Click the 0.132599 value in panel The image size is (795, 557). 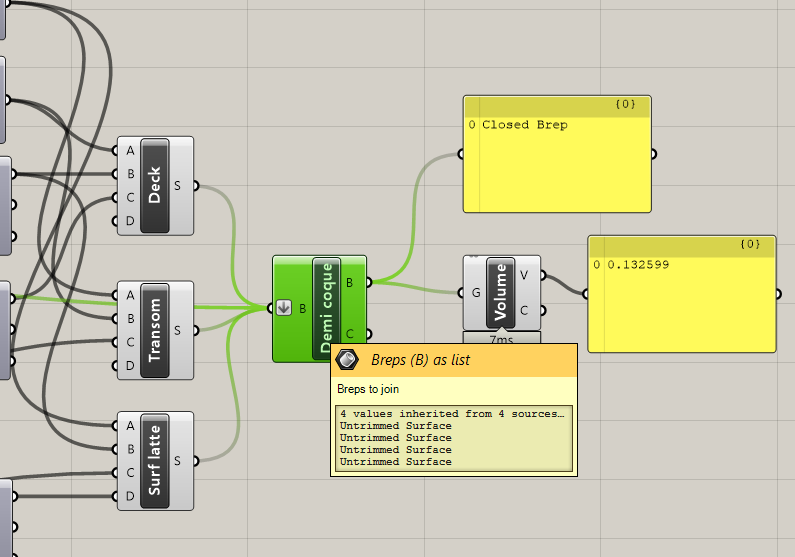point(638,265)
